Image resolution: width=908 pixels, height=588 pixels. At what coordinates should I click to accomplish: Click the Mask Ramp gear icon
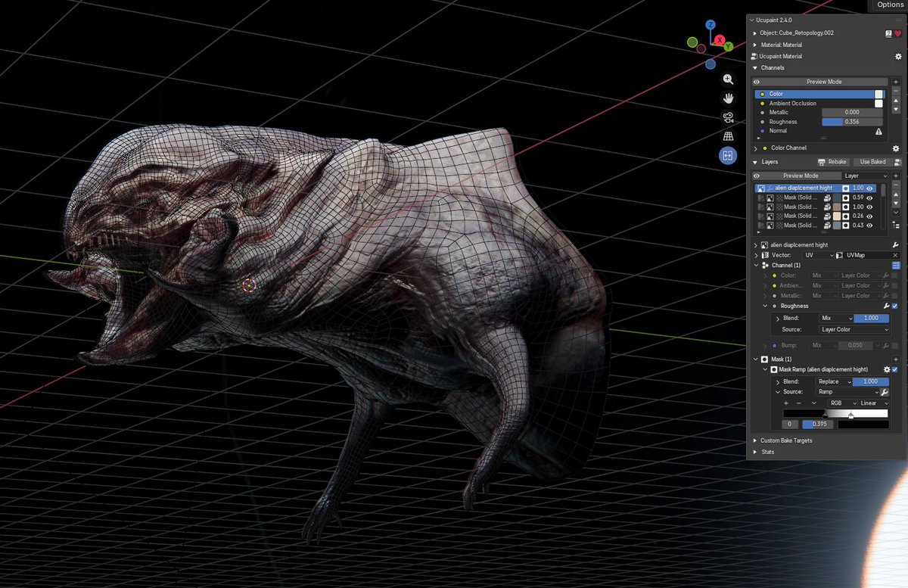[887, 369]
